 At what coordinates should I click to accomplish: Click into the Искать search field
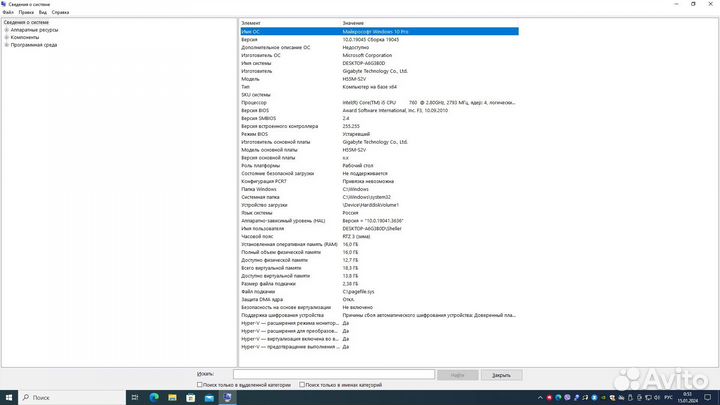pos(334,375)
